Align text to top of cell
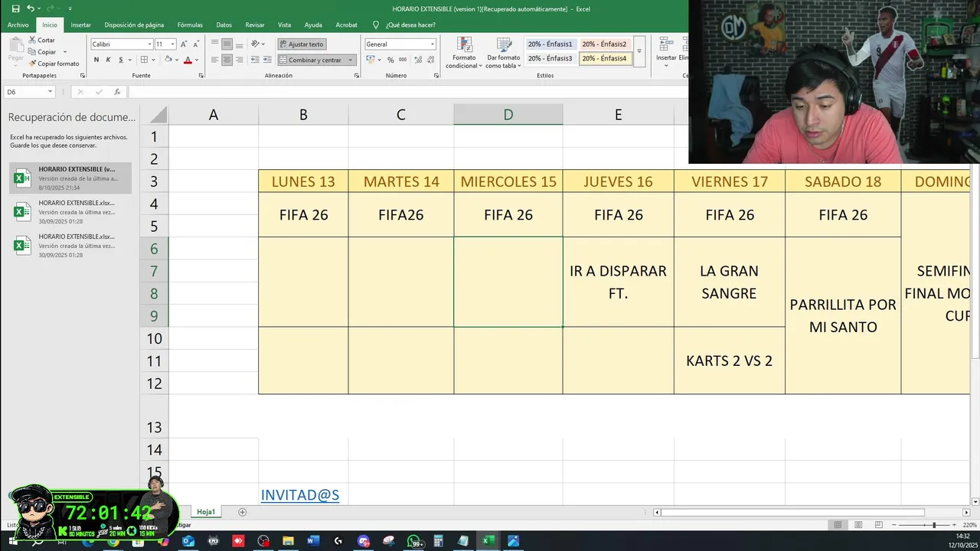 point(214,44)
